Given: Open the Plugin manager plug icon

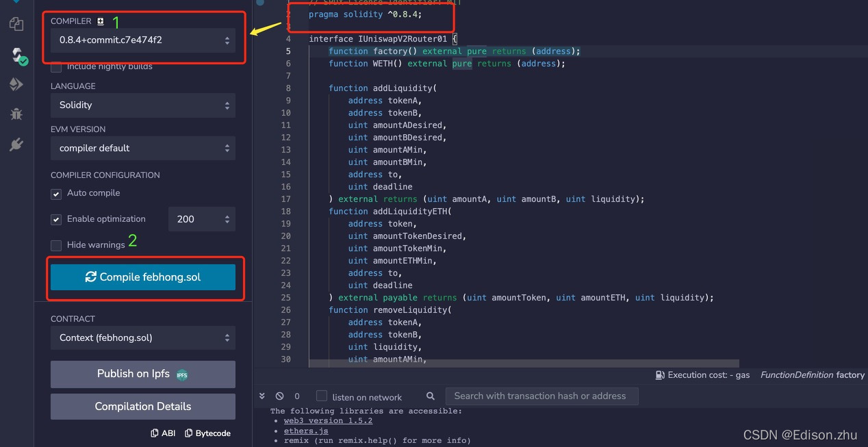Looking at the screenshot, I should click(16, 144).
